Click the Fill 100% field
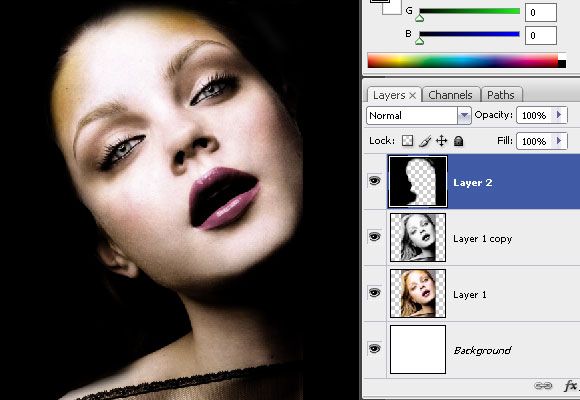 [x=535, y=141]
